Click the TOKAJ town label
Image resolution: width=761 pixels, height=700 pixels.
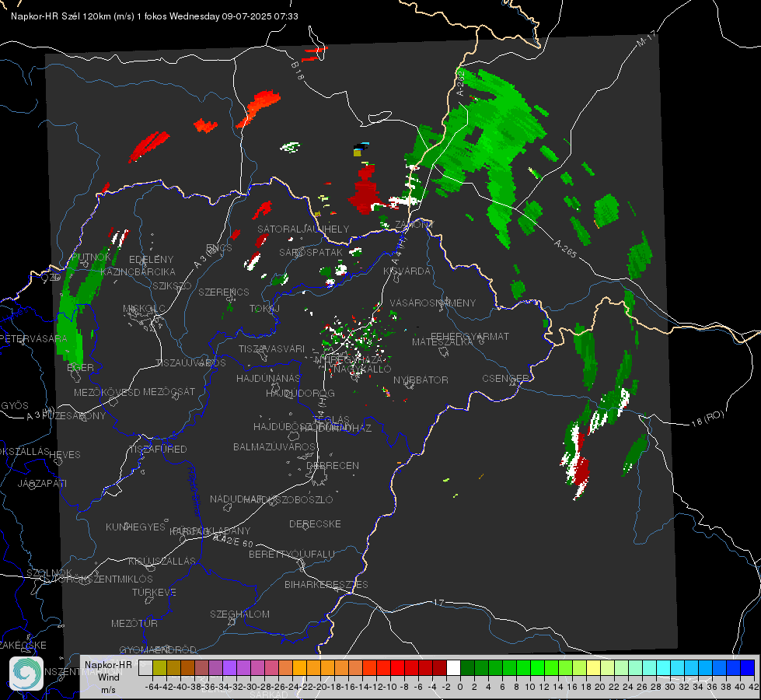(264, 309)
